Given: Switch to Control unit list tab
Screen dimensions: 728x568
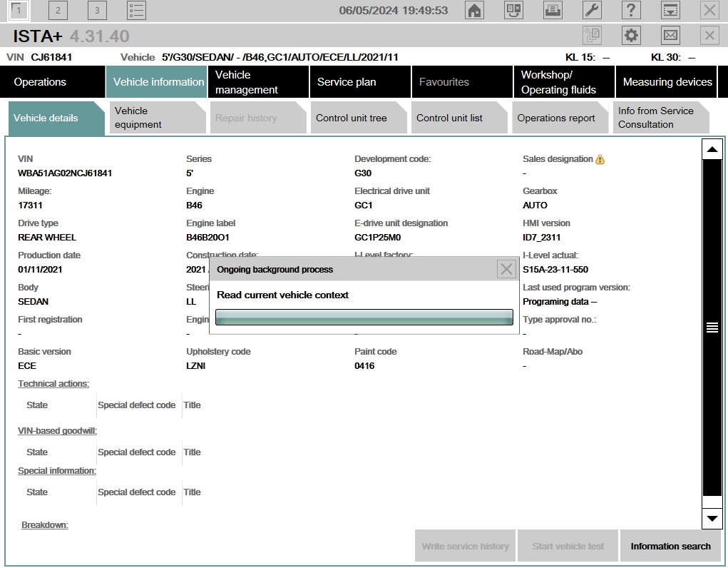Looking at the screenshot, I should pyautogui.click(x=459, y=118).
